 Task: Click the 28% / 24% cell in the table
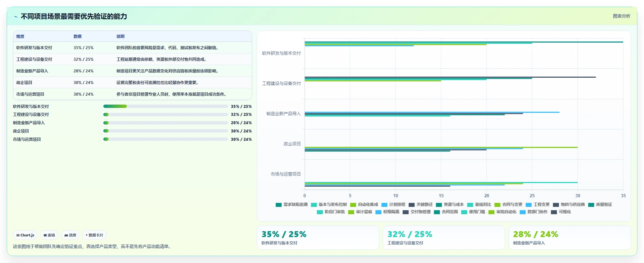click(x=83, y=71)
